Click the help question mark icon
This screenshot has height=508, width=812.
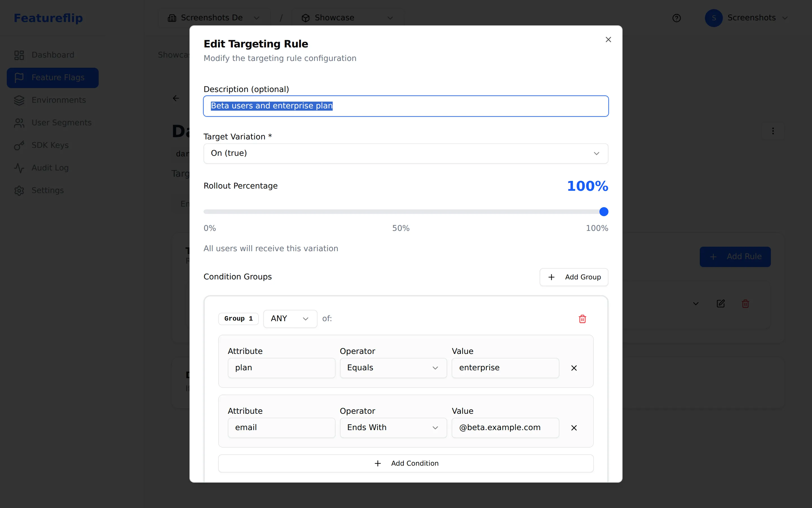(676, 18)
